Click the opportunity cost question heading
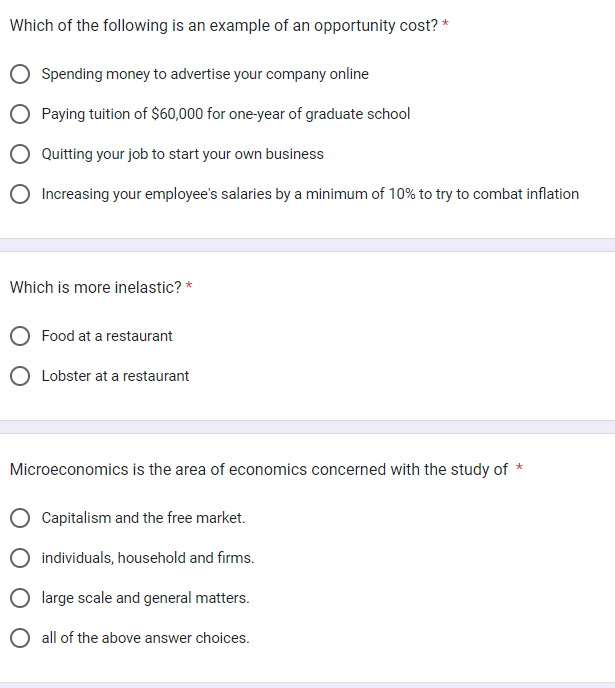Image resolution: width=615 pixels, height=688 pixels. click(x=224, y=25)
